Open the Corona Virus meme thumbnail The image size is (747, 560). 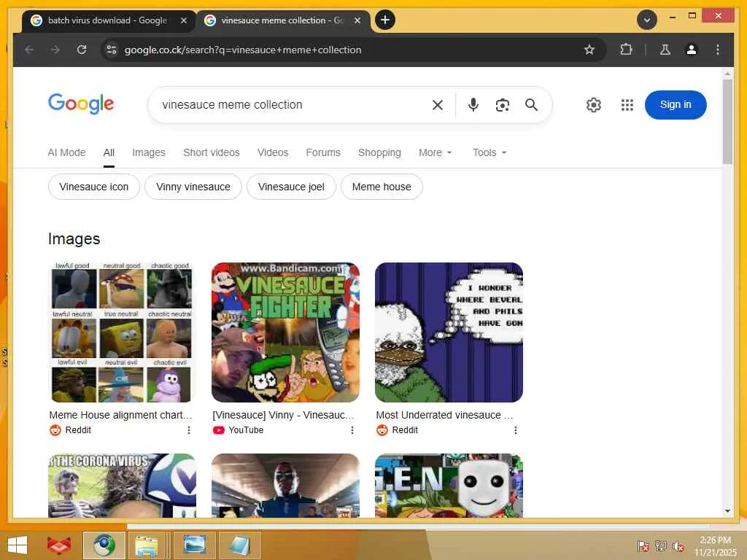122,485
